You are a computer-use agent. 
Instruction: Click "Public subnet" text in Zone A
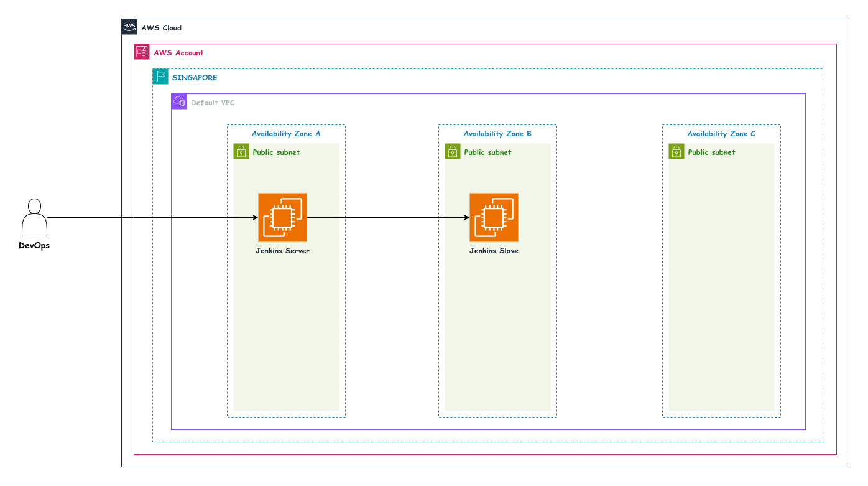pos(276,152)
